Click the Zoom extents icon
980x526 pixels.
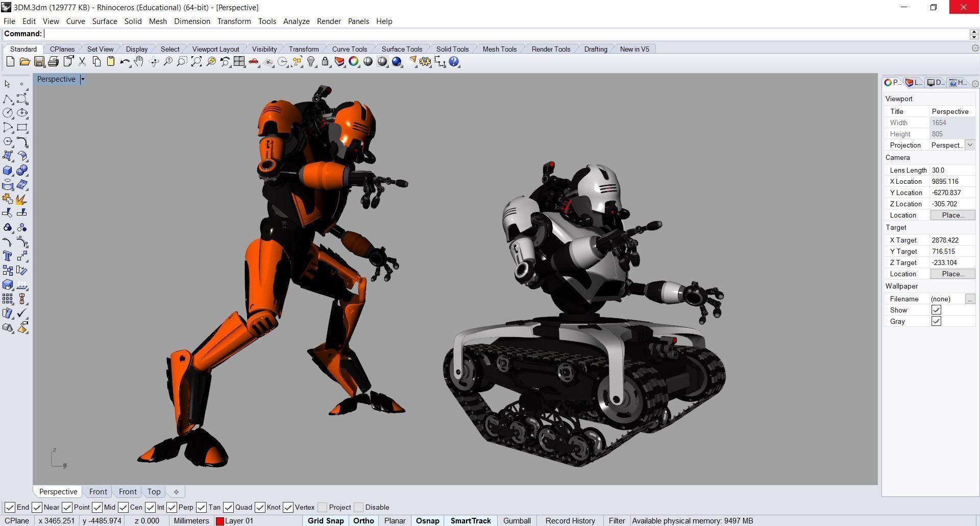[196, 62]
